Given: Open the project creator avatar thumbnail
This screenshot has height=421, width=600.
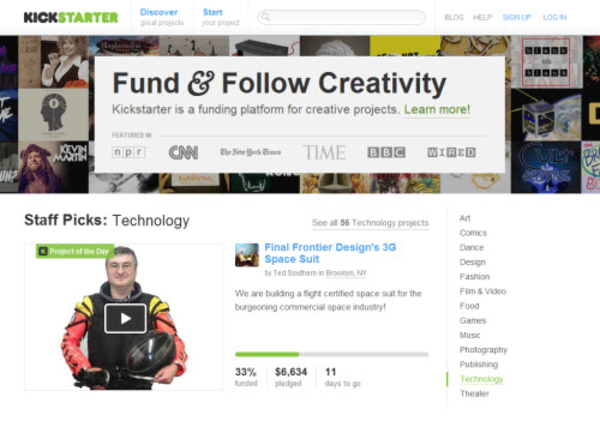Looking at the screenshot, I should pyautogui.click(x=247, y=255).
